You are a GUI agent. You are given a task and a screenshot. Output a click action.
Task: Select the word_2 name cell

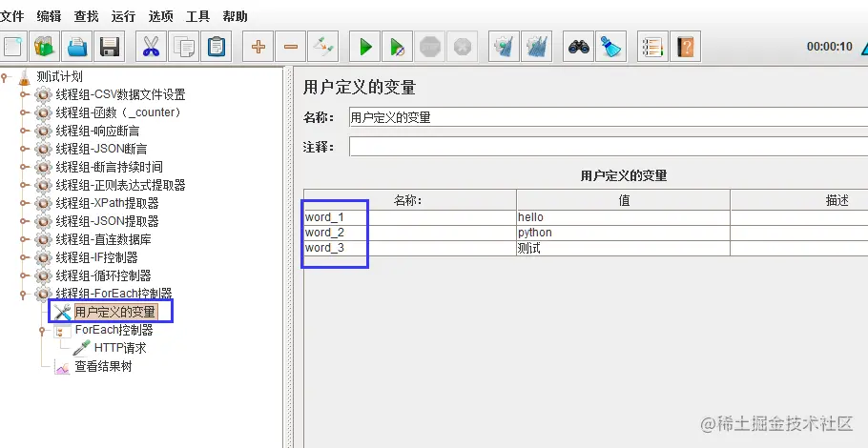point(409,233)
